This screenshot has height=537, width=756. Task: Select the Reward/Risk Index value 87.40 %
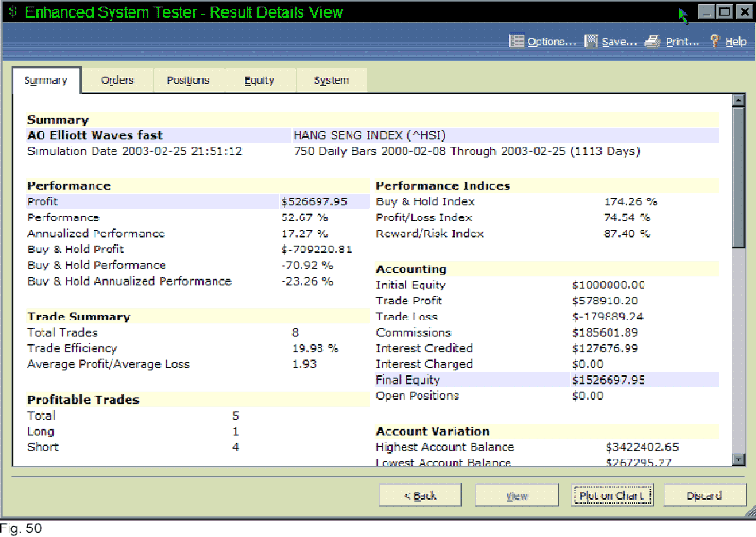tap(627, 234)
